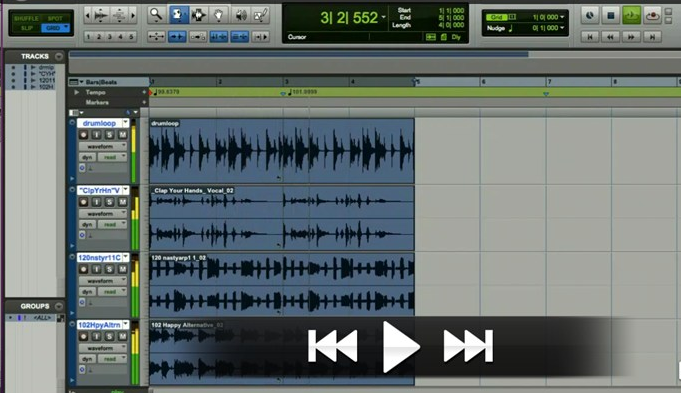
Task: Select the Clap Your Hands Vocal clip
Action: tap(282, 218)
